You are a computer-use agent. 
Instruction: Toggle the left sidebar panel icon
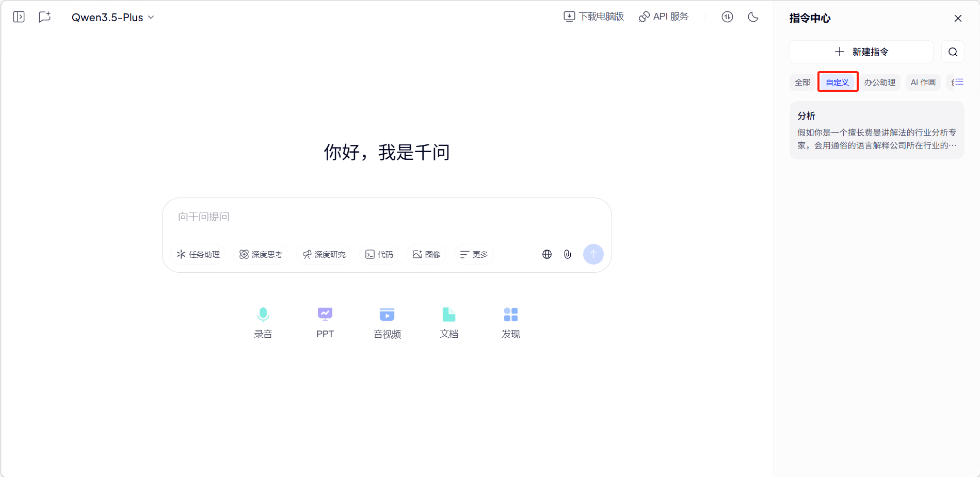pos(19,17)
